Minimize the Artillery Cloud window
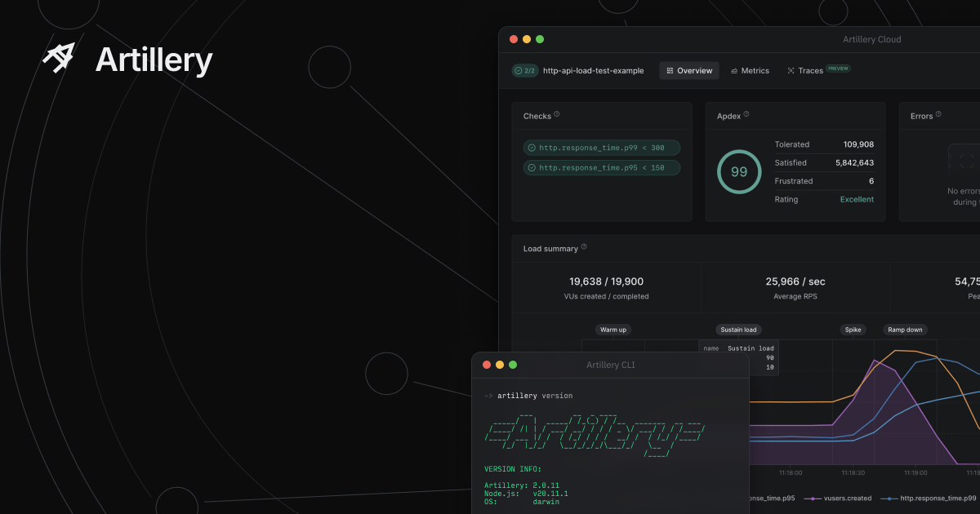980x514 pixels. (x=527, y=39)
